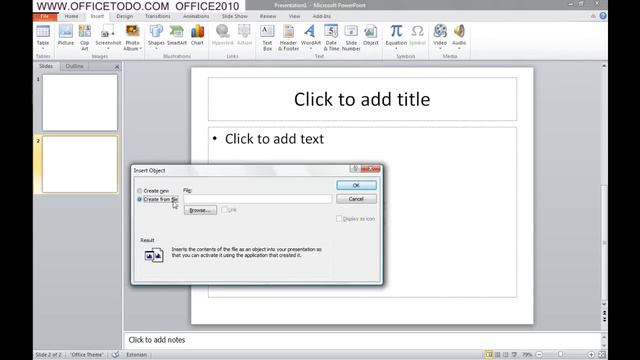Click Cancel in Insert Object dialog
This screenshot has width=640, height=360.
pos(356,199)
